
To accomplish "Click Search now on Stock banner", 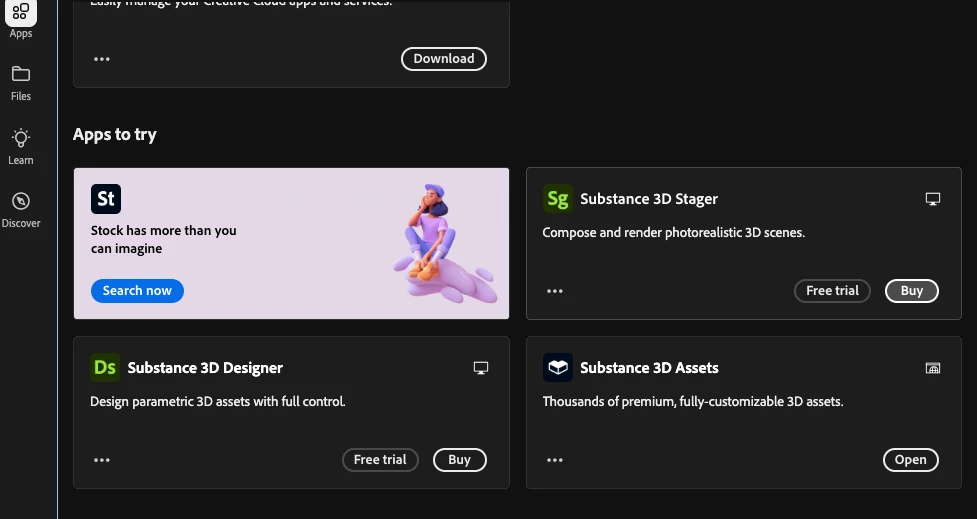I will pos(137,291).
